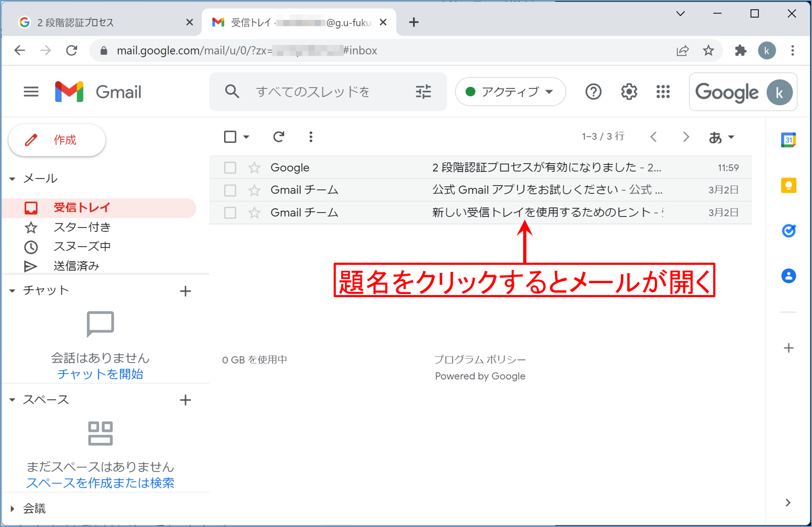The width and height of the screenshot is (812, 527).
Task: Star the Google email
Action: [x=254, y=168]
